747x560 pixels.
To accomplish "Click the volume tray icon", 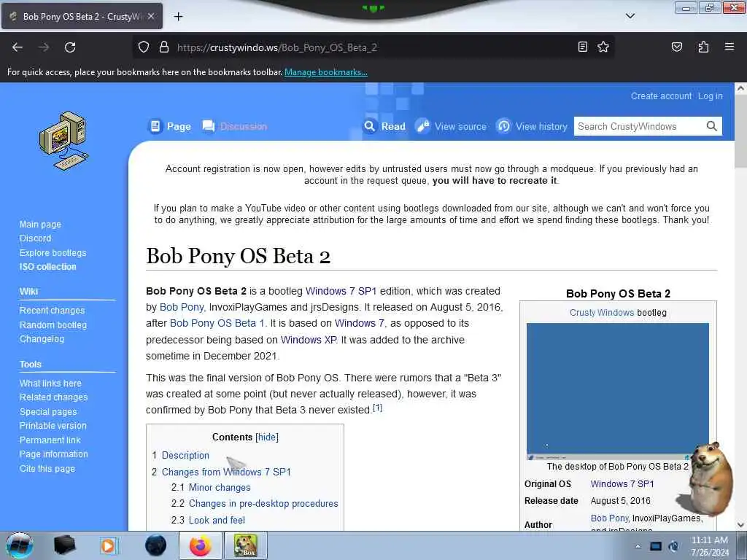I will coord(673,546).
